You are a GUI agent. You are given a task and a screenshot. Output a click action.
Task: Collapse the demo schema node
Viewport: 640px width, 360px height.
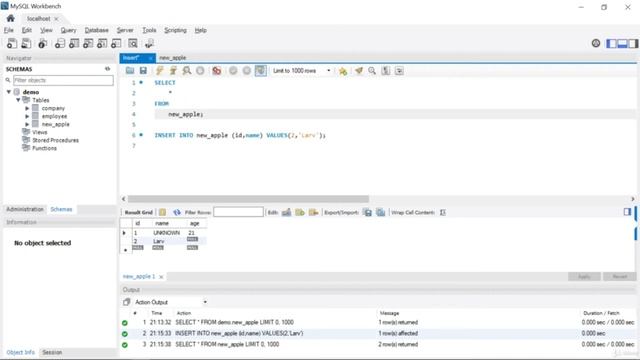pyautogui.click(x=9, y=92)
